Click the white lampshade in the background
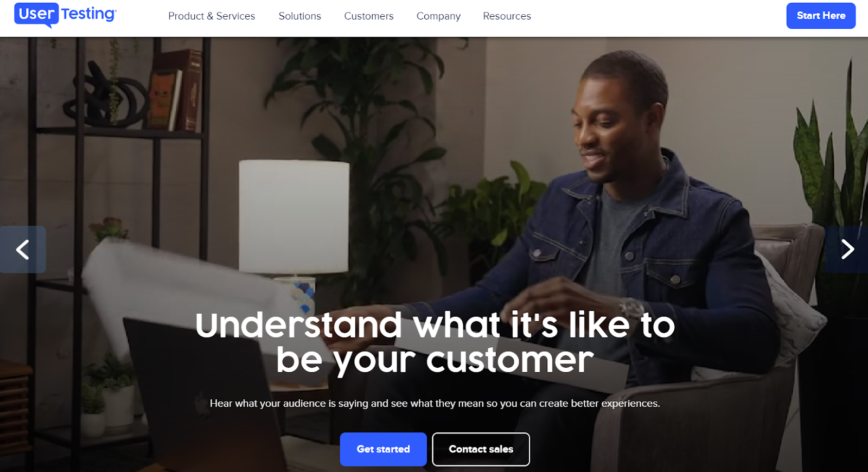868x472 pixels. (x=293, y=216)
